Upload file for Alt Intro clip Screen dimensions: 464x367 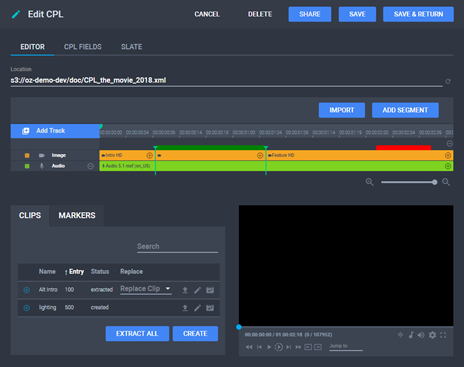pyautogui.click(x=185, y=290)
